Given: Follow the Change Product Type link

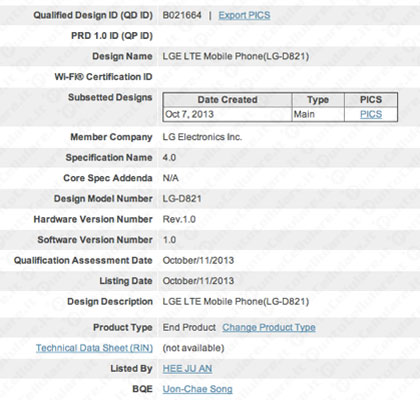Looking at the screenshot, I should pyautogui.click(x=269, y=328).
